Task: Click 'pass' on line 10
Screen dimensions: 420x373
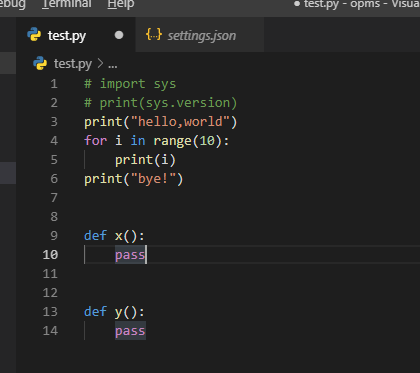Action: [130, 255]
